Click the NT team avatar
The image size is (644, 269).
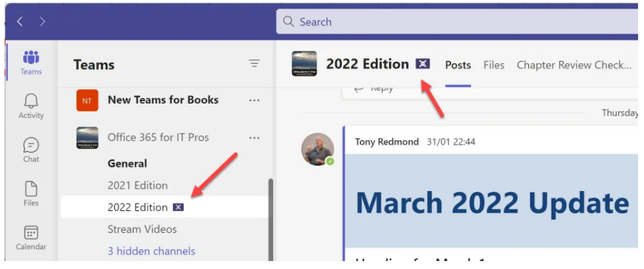(x=87, y=100)
